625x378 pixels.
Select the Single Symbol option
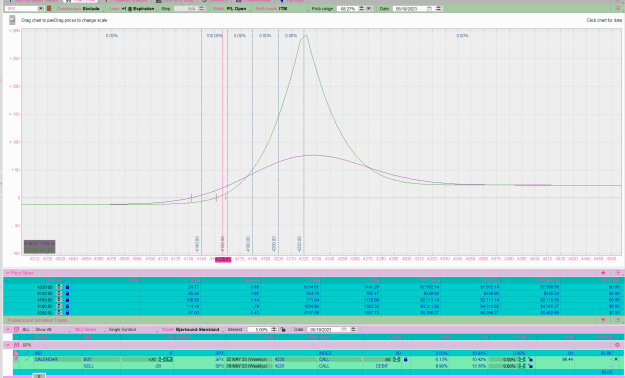click(x=122, y=330)
